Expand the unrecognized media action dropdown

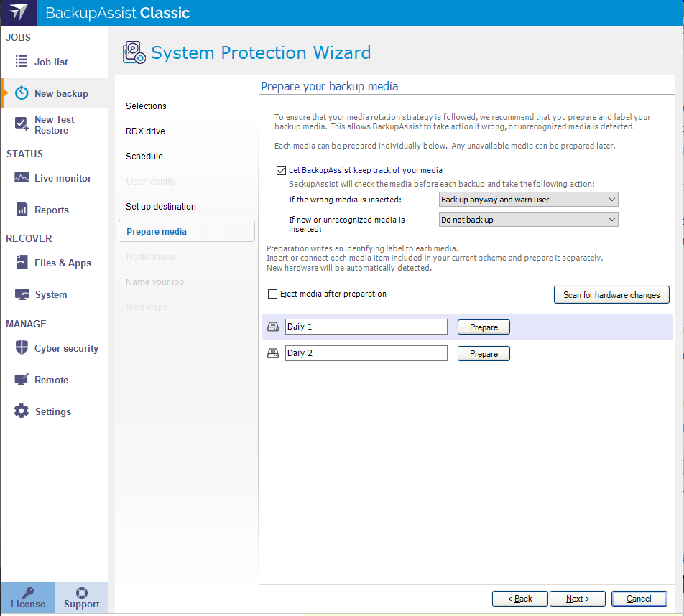(x=528, y=220)
